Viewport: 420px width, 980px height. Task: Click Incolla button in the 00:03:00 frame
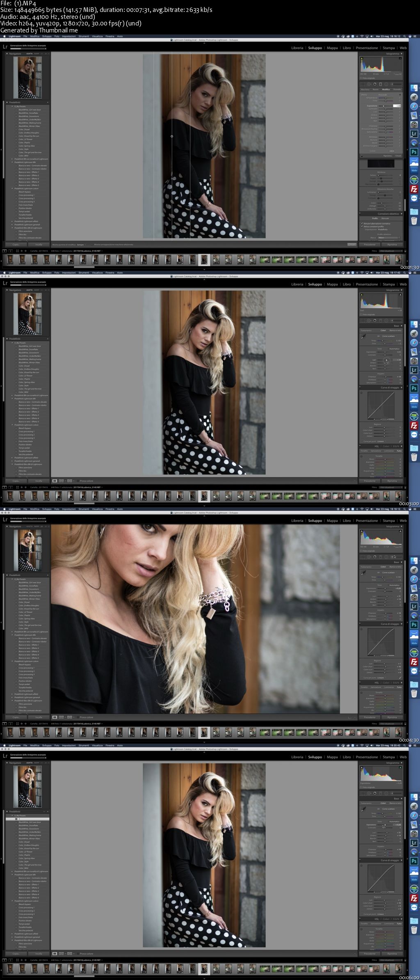point(39,481)
